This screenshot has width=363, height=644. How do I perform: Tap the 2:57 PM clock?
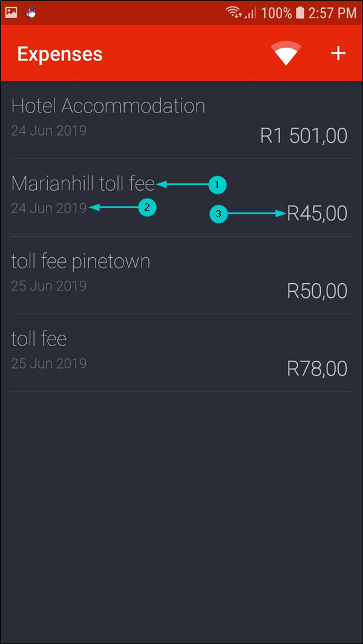click(x=332, y=13)
